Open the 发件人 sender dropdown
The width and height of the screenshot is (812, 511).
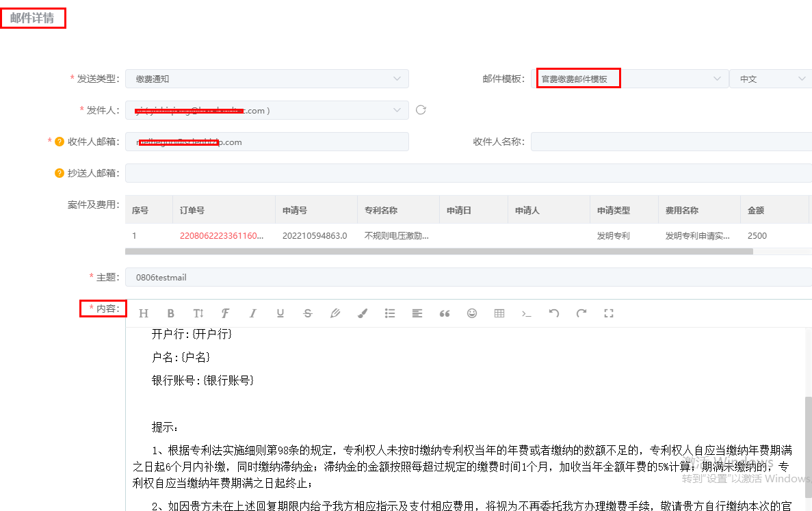[267, 110]
